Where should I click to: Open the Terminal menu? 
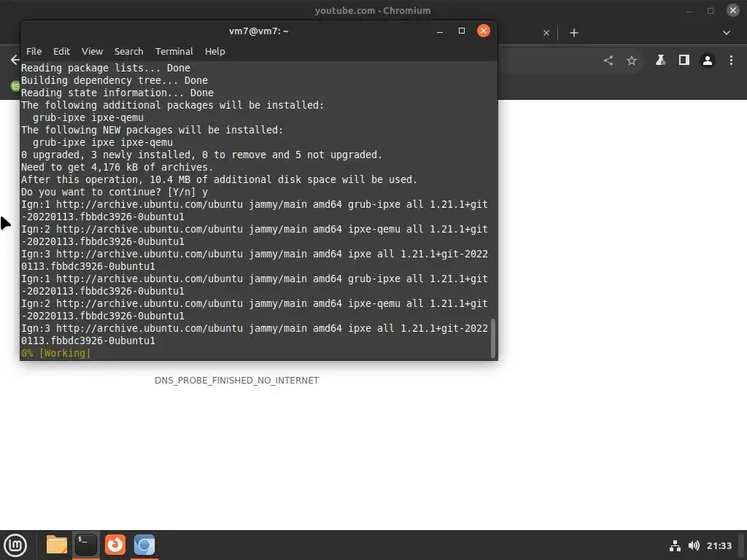(174, 52)
